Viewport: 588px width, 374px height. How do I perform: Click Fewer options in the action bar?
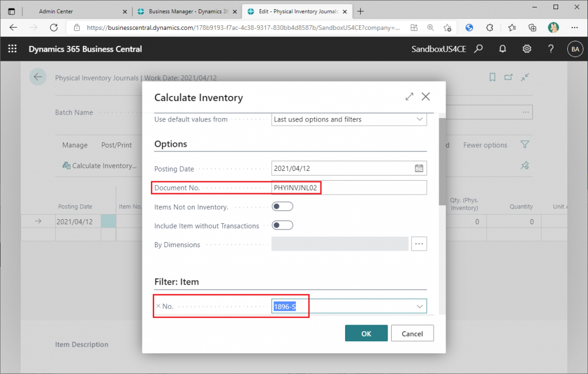coord(485,145)
